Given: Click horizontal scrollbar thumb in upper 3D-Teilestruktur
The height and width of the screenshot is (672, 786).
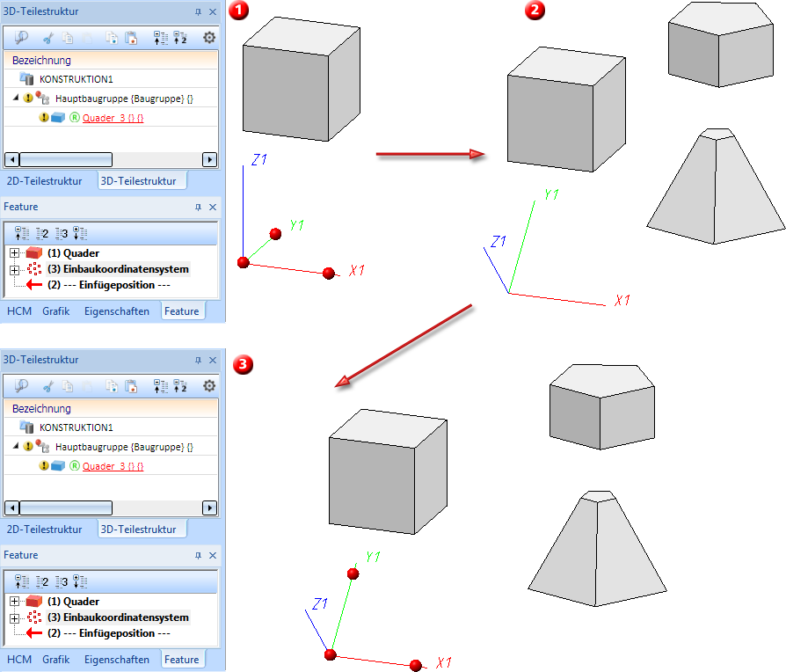Looking at the screenshot, I should [x=66, y=160].
